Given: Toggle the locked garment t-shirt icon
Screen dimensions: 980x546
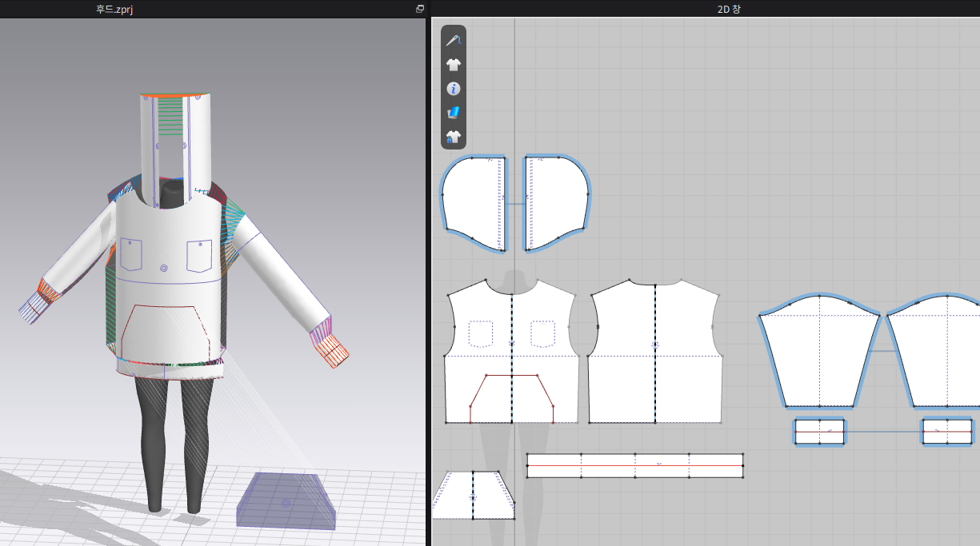Looking at the screenshot, I should 454,137.
